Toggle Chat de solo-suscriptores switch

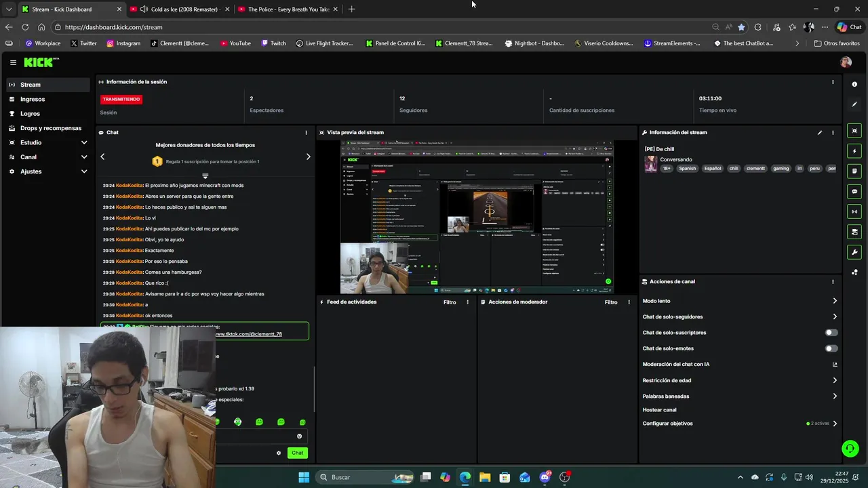pos(831,333)
